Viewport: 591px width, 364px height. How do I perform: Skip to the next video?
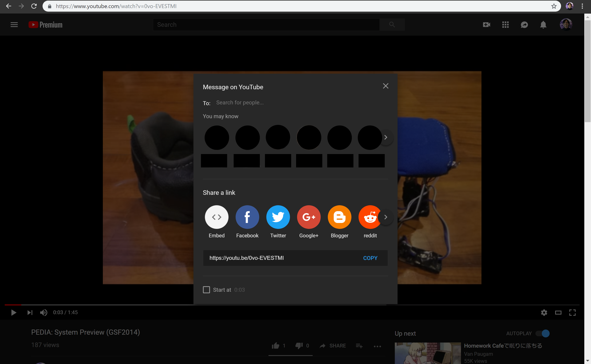pyautogui.click(x=30, y=312)
